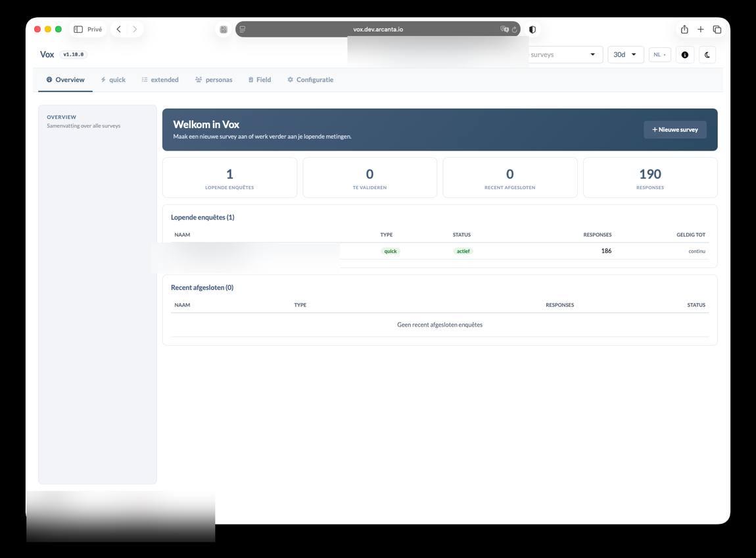Click the reload page icon
Viewport: 756px width, 558px height.
pos(515,30)
